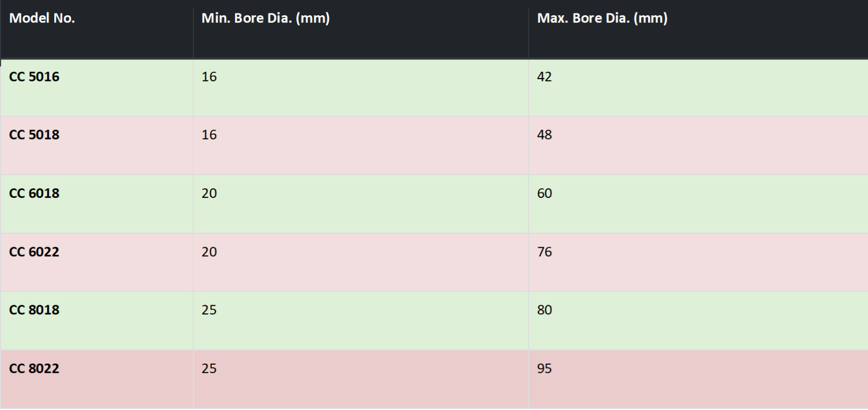
Task: Click the max bore value 95
Action: click(544, 369)
